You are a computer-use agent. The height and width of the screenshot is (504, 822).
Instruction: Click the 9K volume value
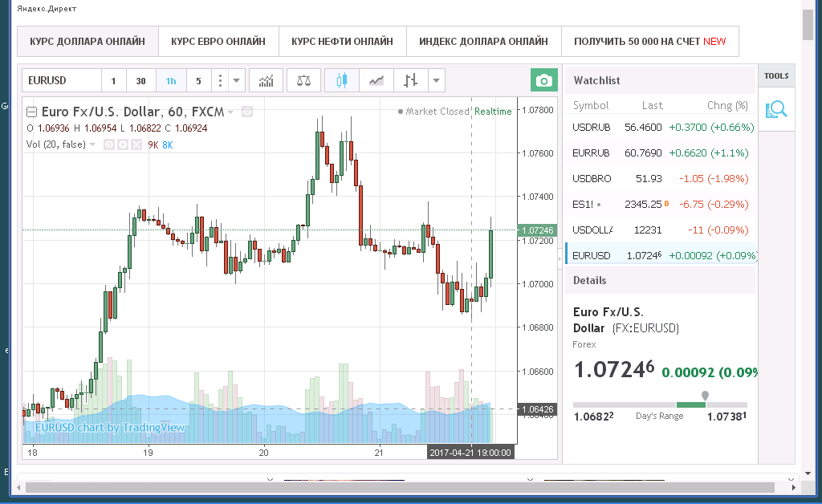point(153,145)
